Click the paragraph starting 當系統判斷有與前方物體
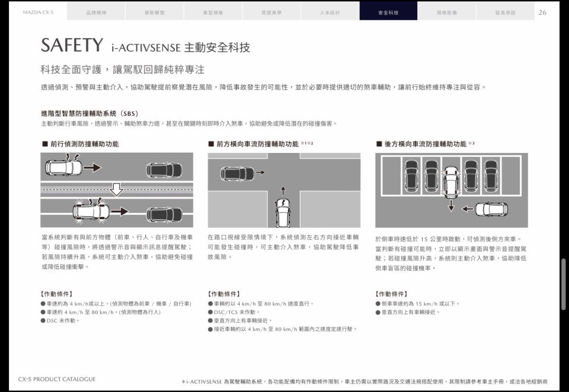Screen dimensions: 569x392 (x=117, y=252)
